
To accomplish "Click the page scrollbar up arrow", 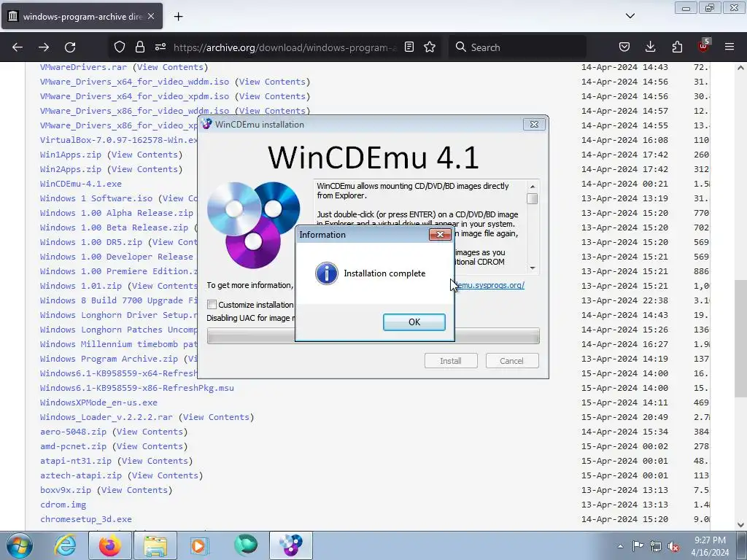I will click(x=740, y=68).
